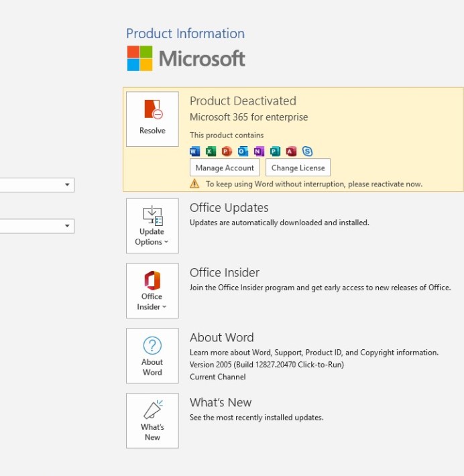Click the Skype for Business icon
The width and height of the screenshot is (464, 476).
(x=307, y=151)
